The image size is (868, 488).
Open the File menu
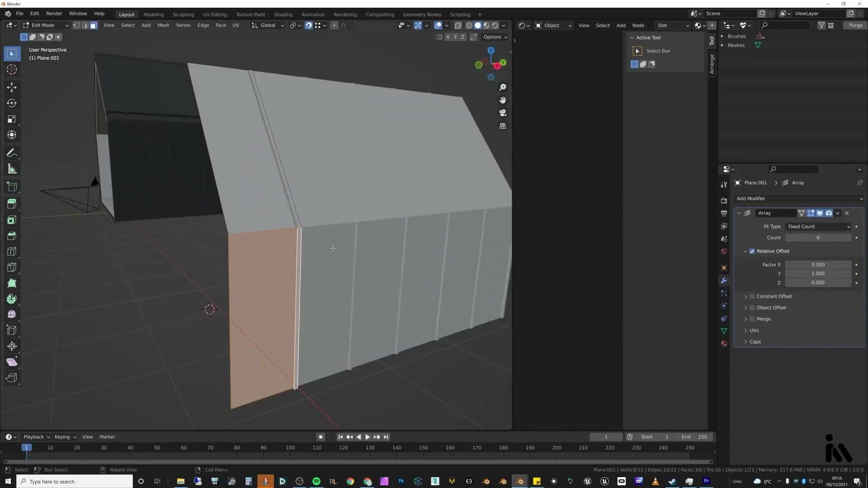click(19, 14)
